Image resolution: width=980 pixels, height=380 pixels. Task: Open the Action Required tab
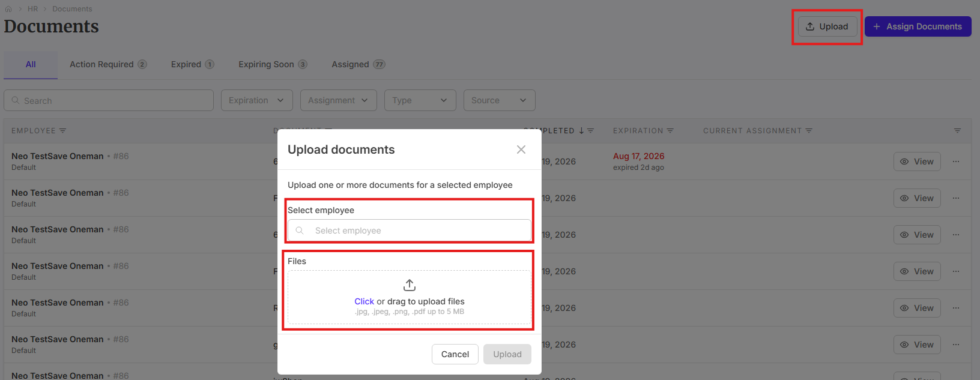(x=108, y=64)
